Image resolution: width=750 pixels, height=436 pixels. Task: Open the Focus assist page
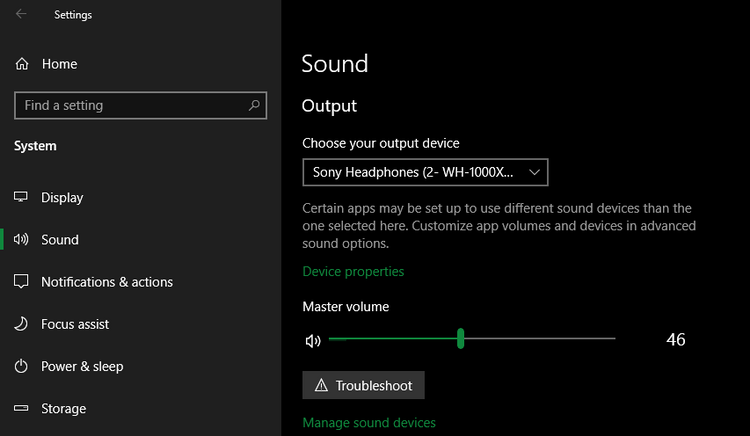[75, 324]
